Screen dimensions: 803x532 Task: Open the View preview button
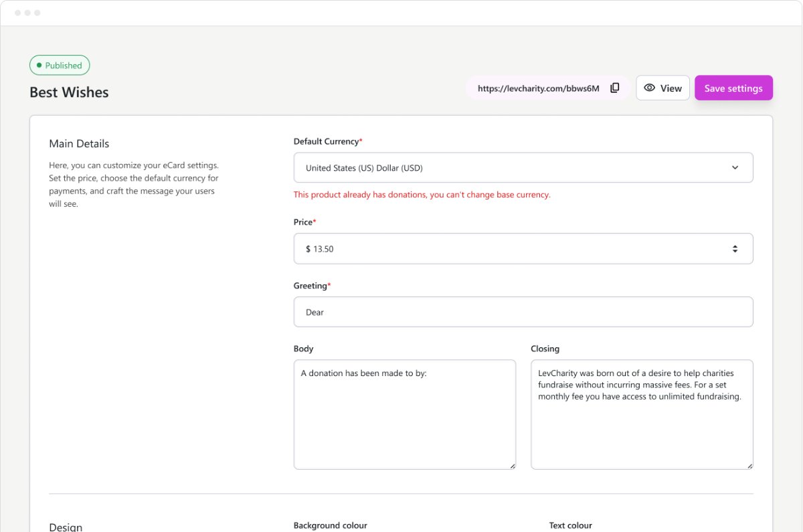click(662, 88)
